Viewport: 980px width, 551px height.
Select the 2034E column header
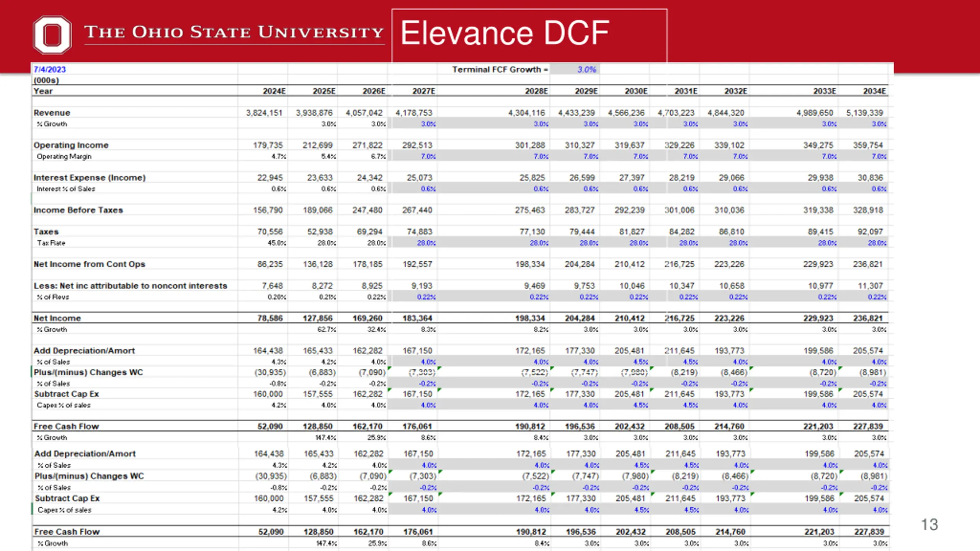[874, 91]
